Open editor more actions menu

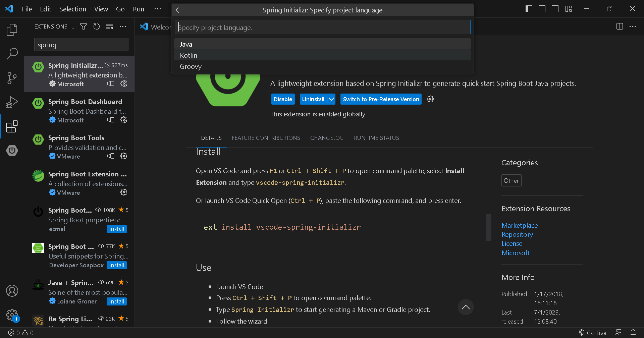[x=633, y=26]
